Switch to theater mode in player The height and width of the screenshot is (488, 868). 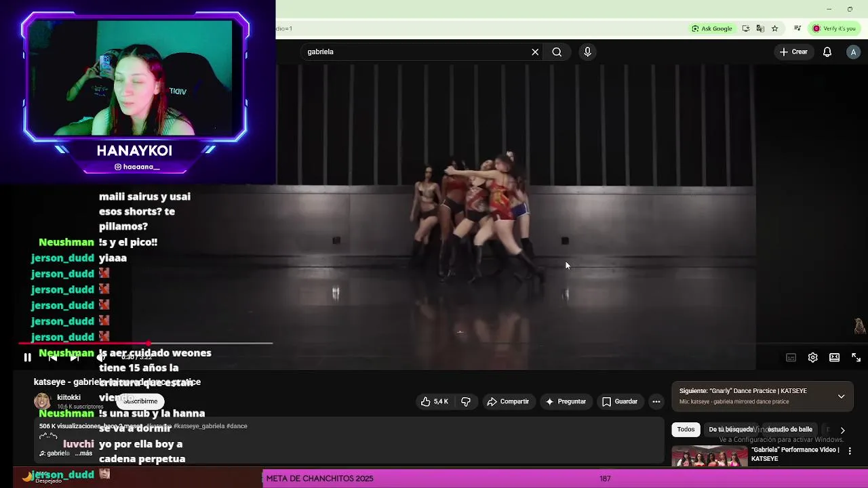[834, 358]
